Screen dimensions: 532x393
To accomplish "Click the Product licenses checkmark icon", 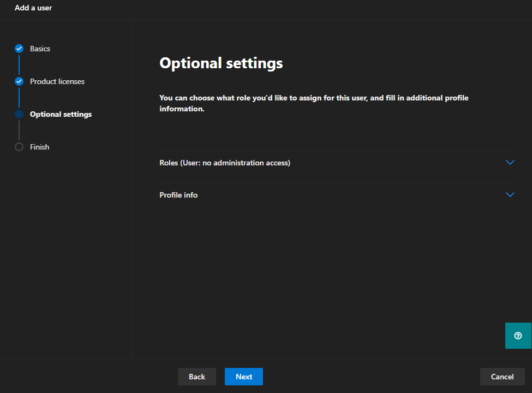I will pyautogui.click(x=19, y=81).
